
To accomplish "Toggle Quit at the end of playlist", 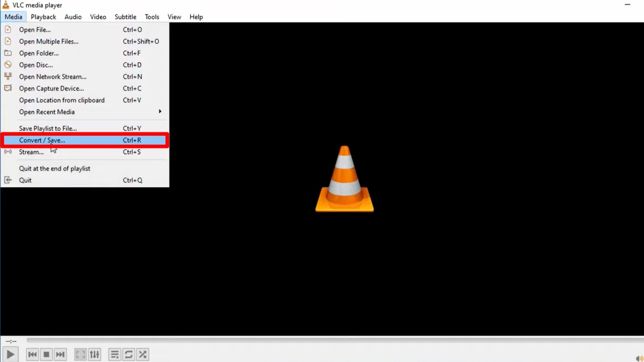I will 85,168.
